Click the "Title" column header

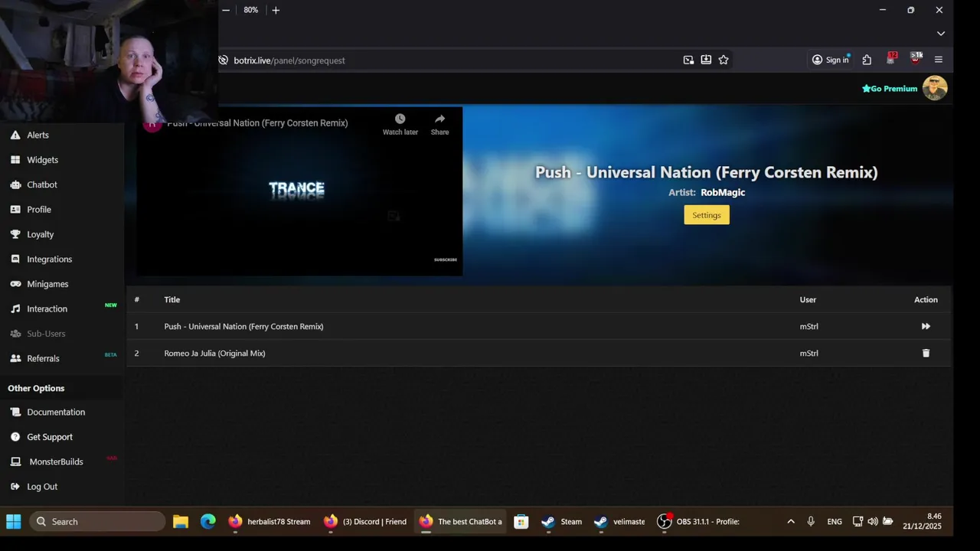pos(172,299)
